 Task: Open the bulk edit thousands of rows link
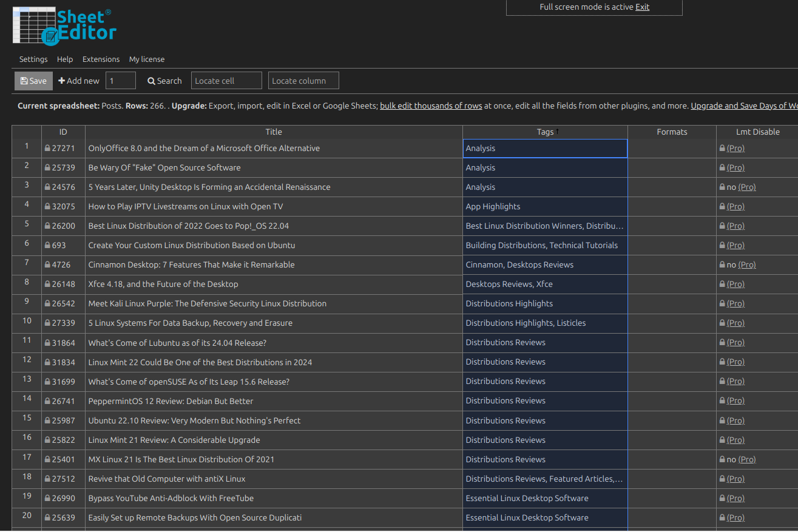pyautogui.click(x=431, y=106)
